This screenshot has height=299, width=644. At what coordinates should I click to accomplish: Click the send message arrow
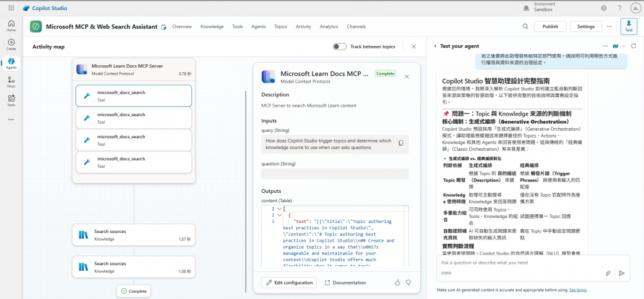[622, 273]
